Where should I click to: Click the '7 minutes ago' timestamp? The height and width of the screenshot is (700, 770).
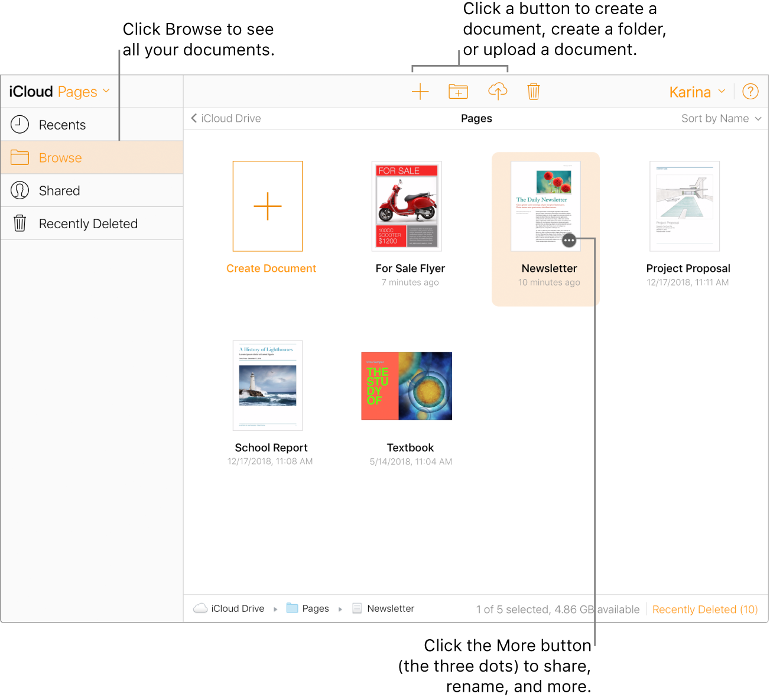[410, 283]
